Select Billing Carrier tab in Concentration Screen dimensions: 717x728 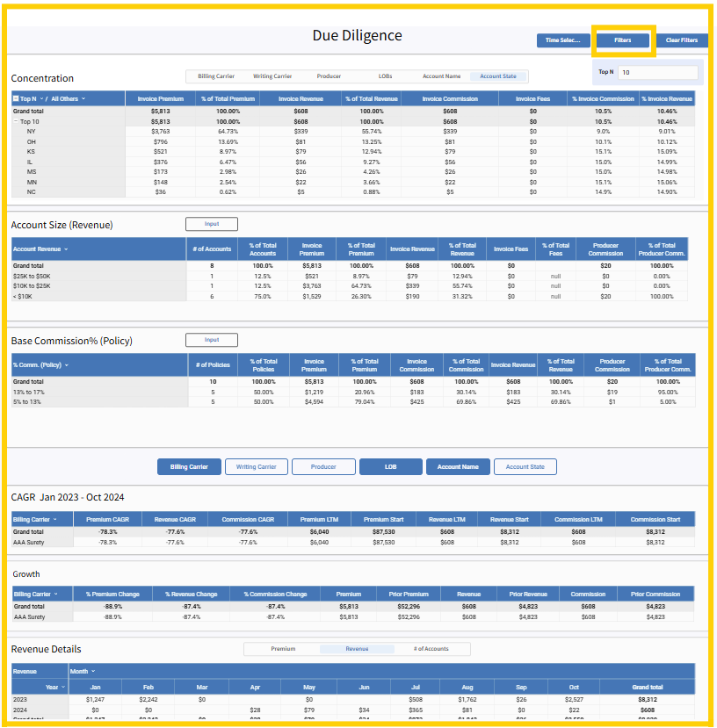click(216, 76)
